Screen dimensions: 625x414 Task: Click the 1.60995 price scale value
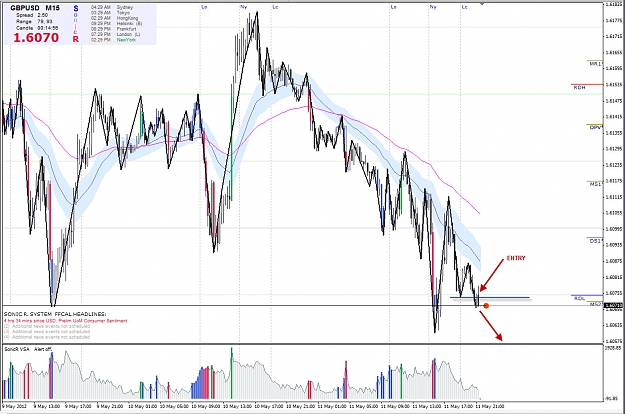(x=614, y=229)
